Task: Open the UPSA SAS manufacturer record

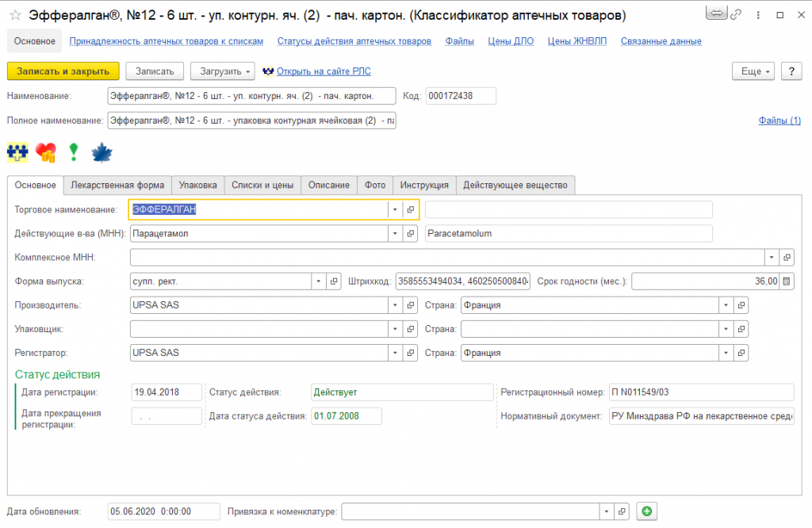Action: (411, 305)
